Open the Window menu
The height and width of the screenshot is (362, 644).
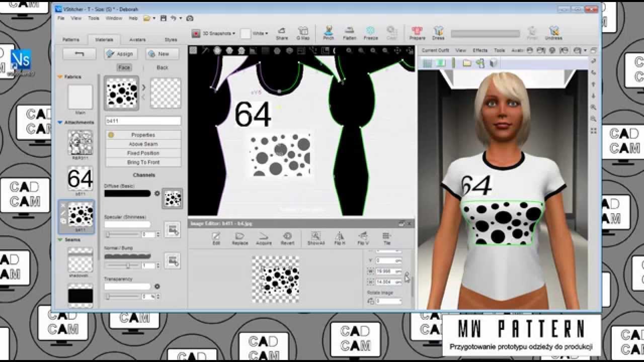pos(114,18)
